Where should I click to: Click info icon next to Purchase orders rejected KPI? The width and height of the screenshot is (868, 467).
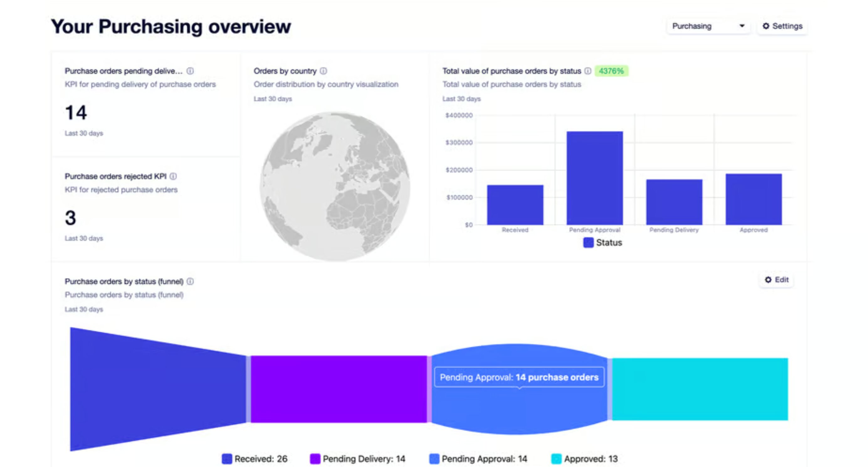point(173,176)
